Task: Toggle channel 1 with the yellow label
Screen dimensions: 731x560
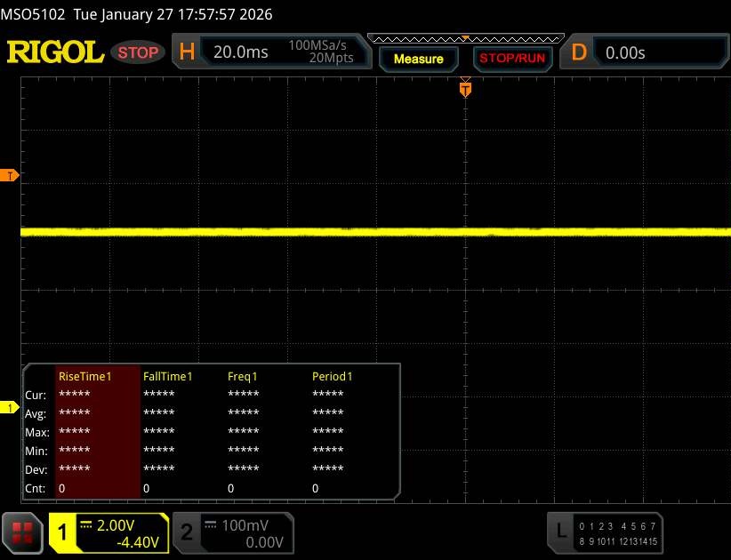Action: pos(63,532)
